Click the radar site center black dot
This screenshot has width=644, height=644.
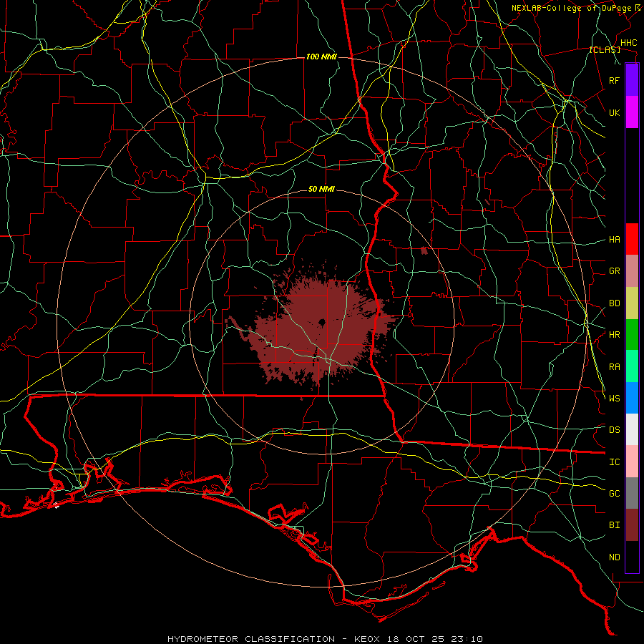pyautogui.click(x=322, y=322)
